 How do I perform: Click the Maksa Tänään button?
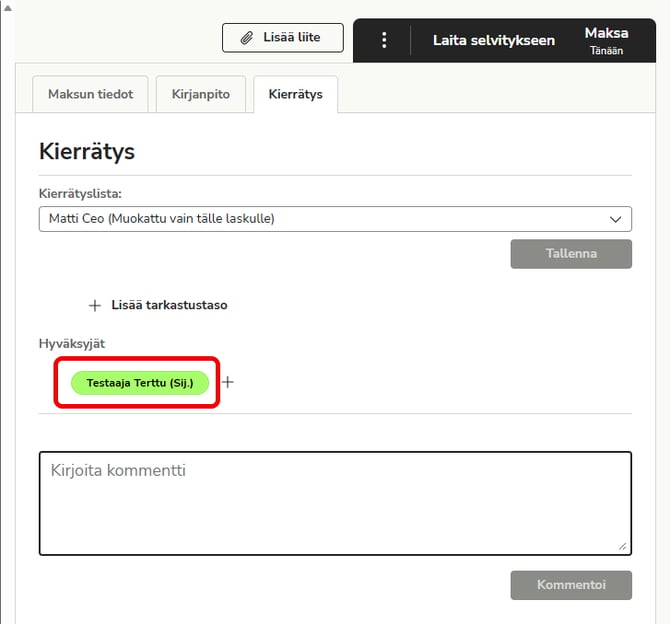606,41
